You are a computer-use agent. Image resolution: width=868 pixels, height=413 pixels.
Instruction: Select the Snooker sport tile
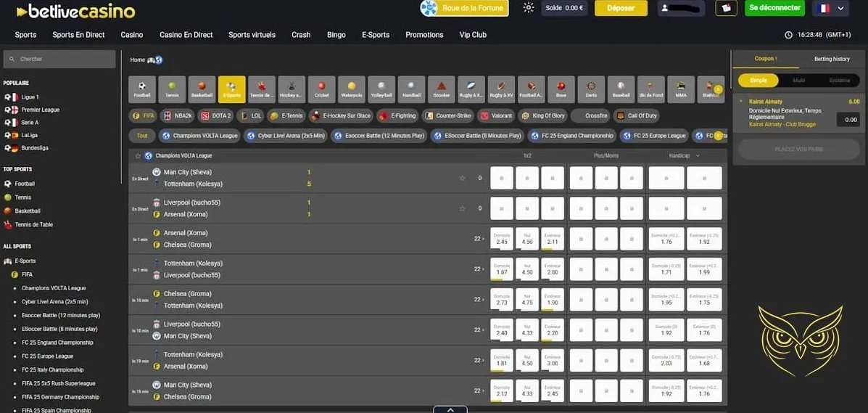[x=441, y=89]
